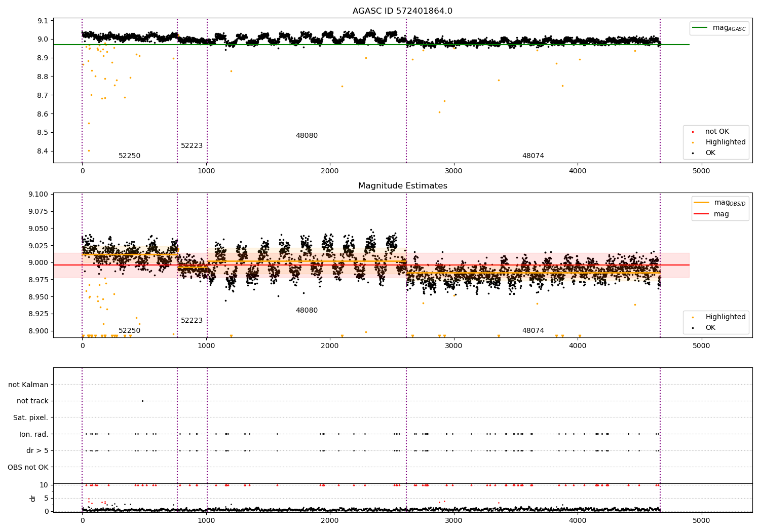Click obsid label 48080 in Magnitude Estimates plot

pyautogui.click(x=307, y=311)
